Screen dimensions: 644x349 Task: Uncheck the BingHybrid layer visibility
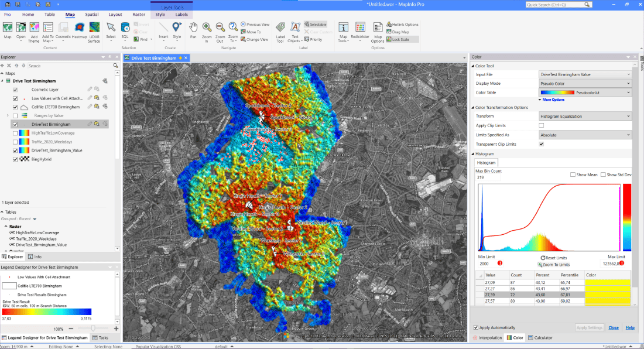15,159
